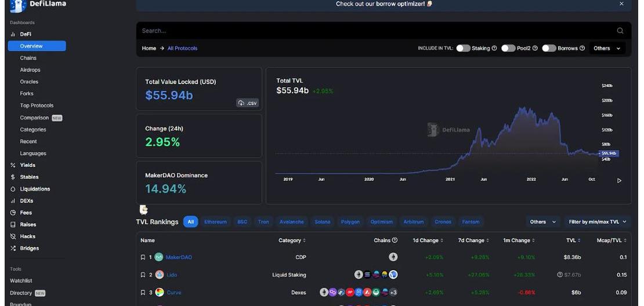644x306 pixels.
Task: Bookmark the MakerDAO protocol row
Action: tap(143, 257)
